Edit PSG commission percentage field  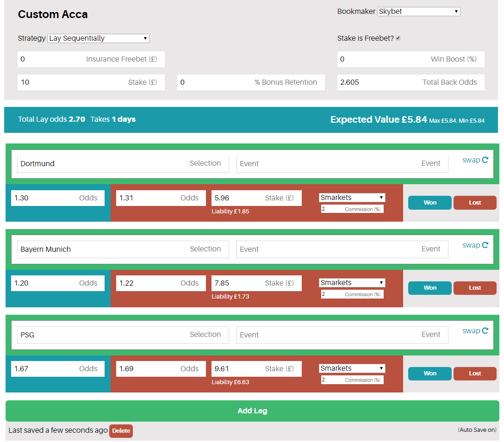tap(352, 380)
